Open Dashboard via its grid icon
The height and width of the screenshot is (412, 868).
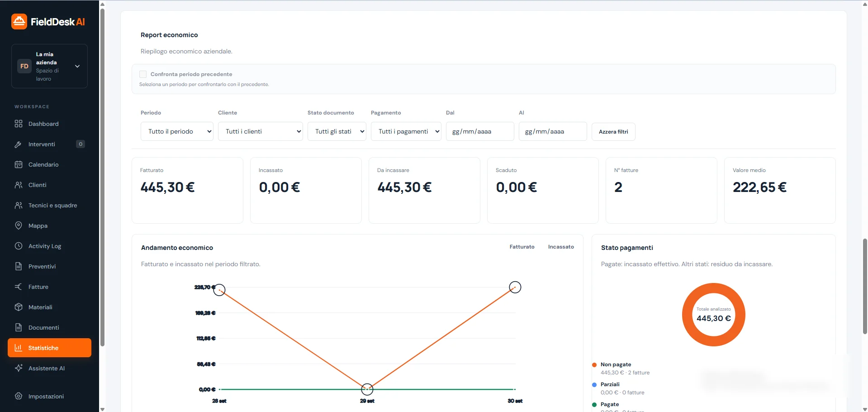point(19,124)
